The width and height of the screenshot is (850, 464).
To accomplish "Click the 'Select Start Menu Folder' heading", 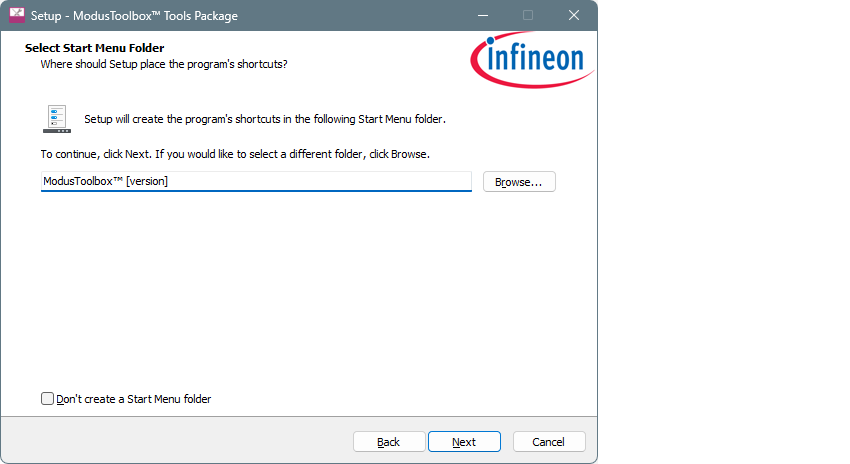I will (x=94, y=48).
